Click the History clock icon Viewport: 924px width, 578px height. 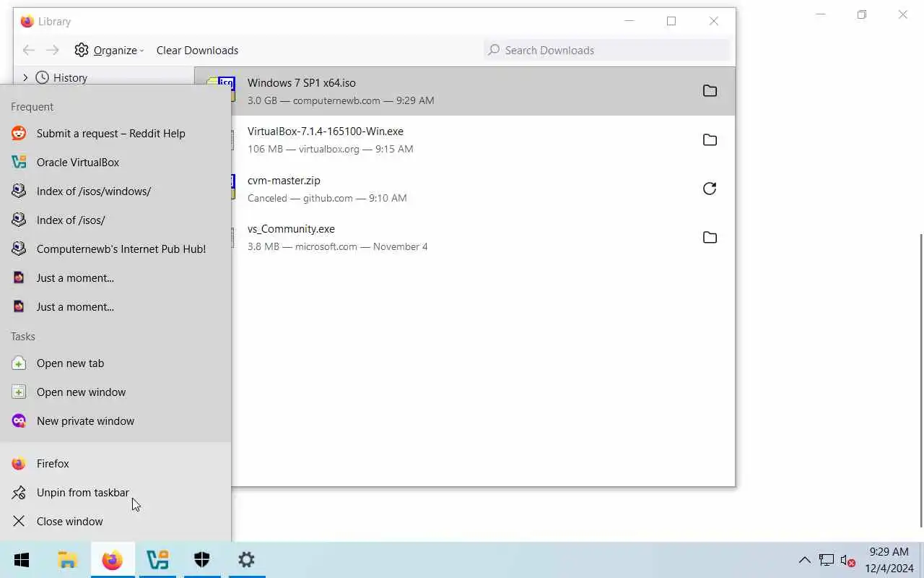tap(43, 77)
